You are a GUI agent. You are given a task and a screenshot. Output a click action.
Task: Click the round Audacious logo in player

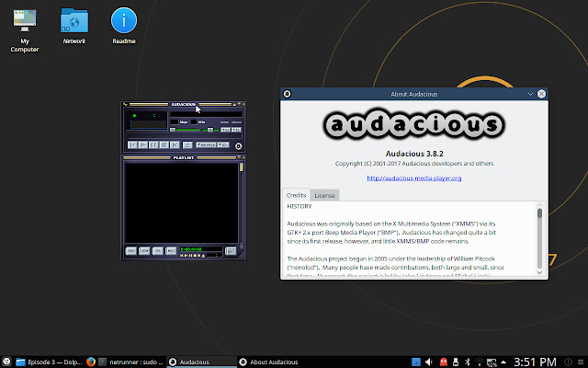tap(239, 146)
